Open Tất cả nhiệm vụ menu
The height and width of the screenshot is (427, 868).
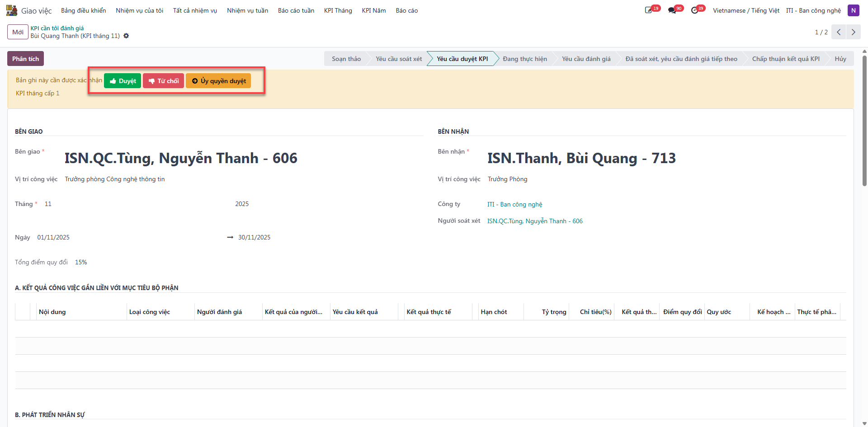tap(195, 10)
